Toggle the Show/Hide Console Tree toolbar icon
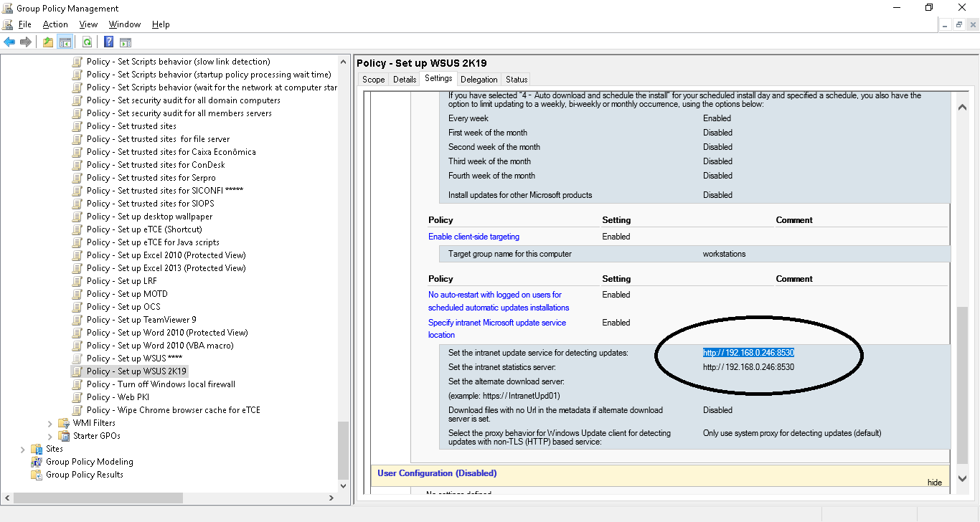The image size is (980, 522). (x=65, y=42)
